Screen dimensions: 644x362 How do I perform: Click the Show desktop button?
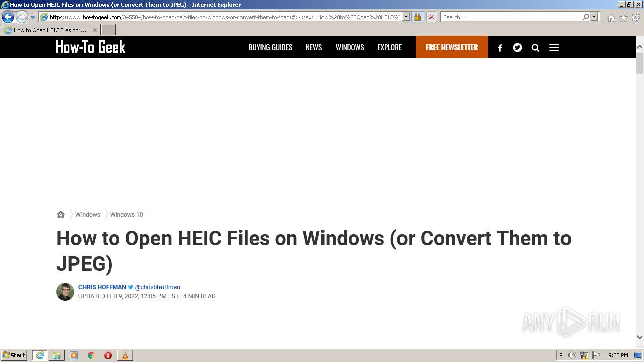pyautogui.click(x=638, y=355)
